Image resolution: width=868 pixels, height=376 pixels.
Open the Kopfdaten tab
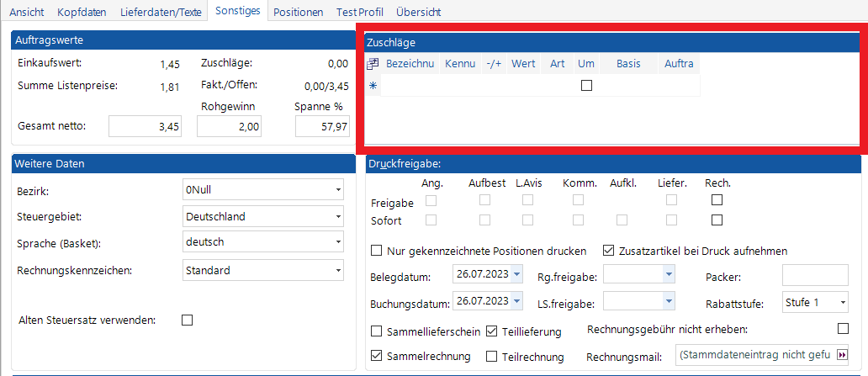tap(83, 13)
